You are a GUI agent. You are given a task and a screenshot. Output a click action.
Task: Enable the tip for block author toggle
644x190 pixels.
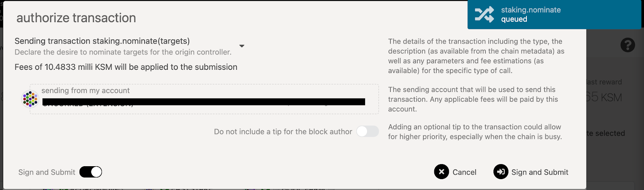click(x=367, y=132)
